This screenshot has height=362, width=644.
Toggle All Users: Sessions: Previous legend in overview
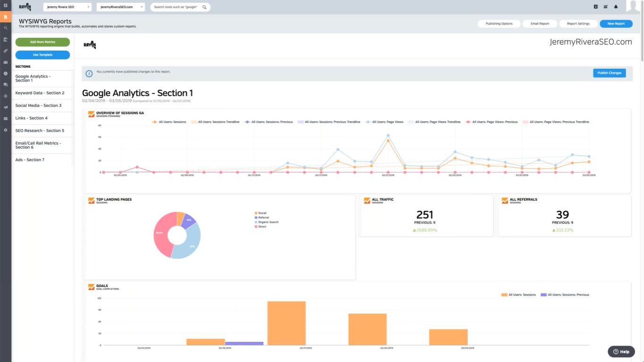point(268,122)
